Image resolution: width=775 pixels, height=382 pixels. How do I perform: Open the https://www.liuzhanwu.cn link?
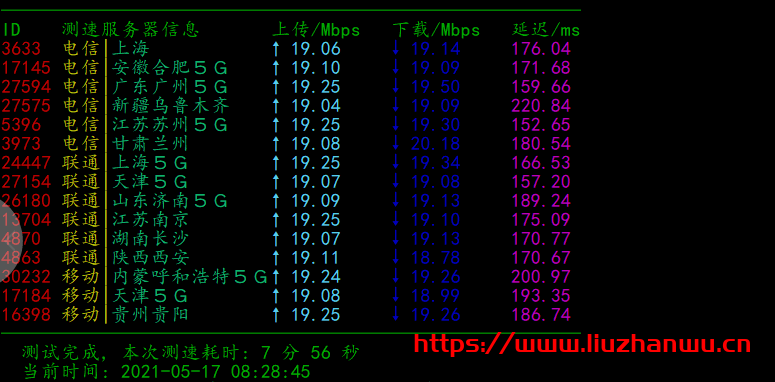[x=582, y=344]
